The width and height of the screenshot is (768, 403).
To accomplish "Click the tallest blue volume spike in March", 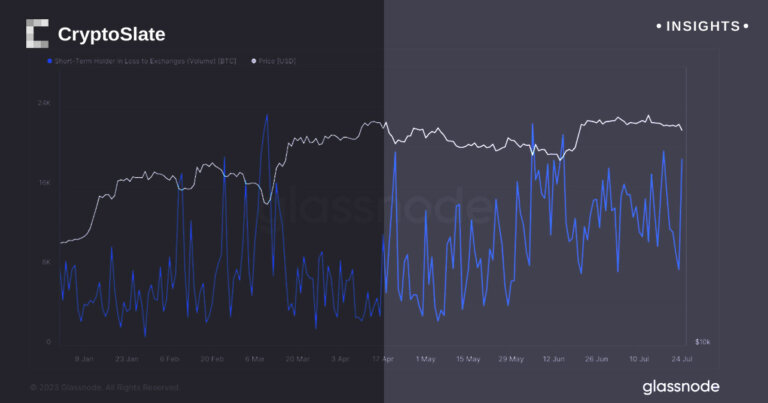I will tap(267, 115).
